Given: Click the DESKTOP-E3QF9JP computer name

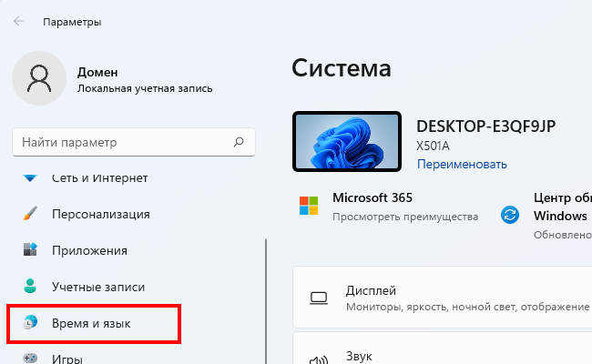Looking at the screenshot, I should 486,126.
